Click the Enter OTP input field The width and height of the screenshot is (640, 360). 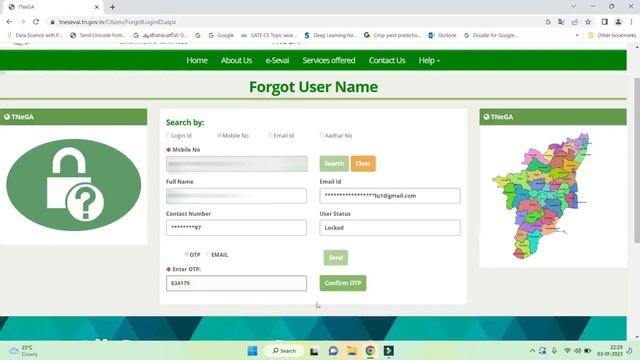click(x=236, y=283)
